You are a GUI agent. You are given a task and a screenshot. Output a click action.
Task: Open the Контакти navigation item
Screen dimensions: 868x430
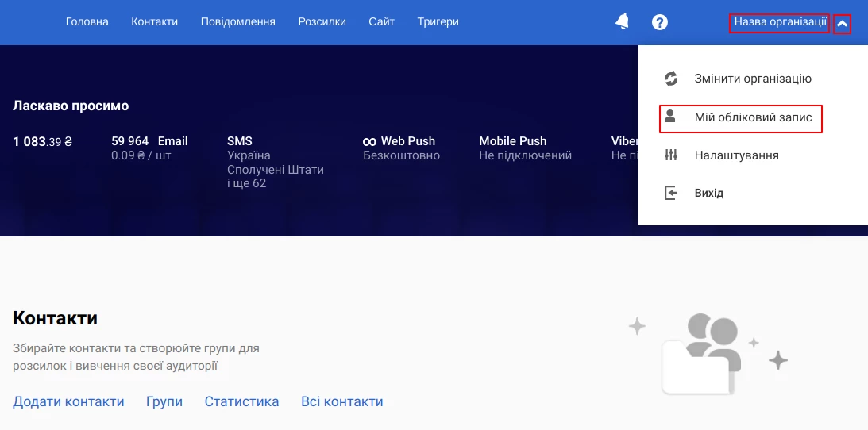154,22
